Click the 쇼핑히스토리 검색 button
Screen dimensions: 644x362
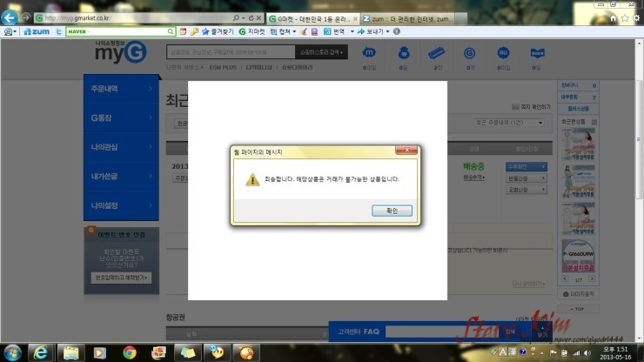click(321, 52)
